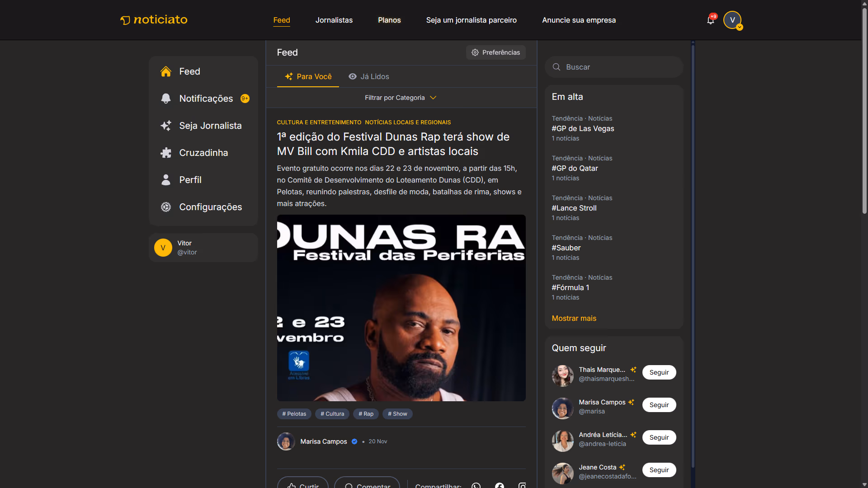Viewport: 868px width, 488px height.
Task: Open Preferências feed settings
Action: pos(495,52)
